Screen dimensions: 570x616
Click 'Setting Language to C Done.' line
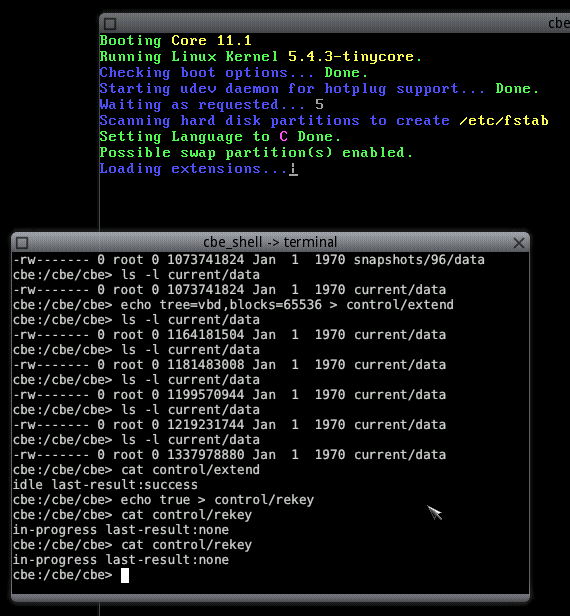(x=220, y=137)
